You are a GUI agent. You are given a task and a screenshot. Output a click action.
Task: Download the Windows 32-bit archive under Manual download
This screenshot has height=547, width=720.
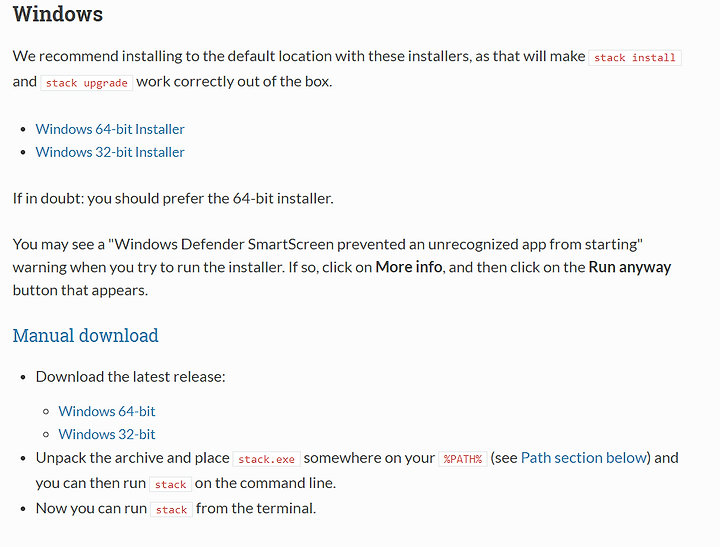click(107, 434)
